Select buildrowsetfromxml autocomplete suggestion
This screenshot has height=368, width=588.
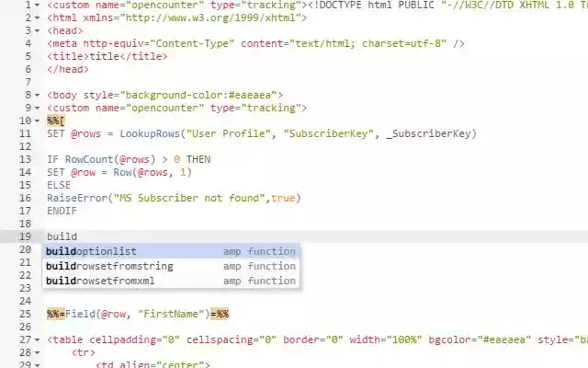pos(171,281)
